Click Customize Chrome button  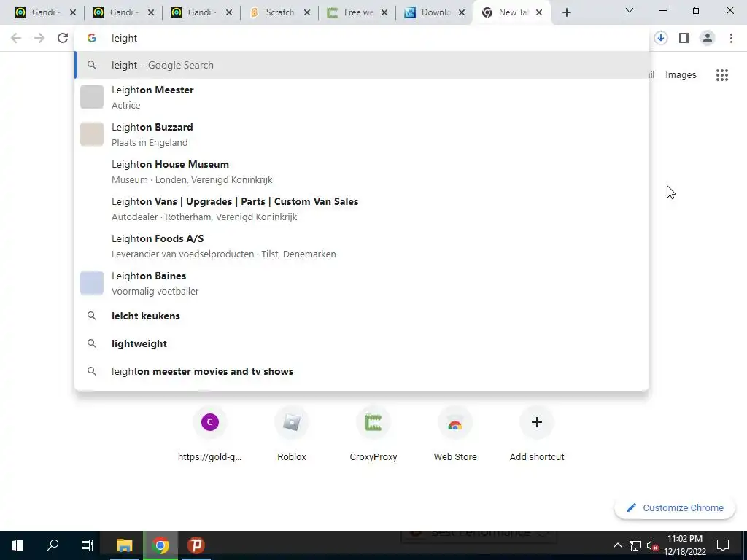click(675, 508)
